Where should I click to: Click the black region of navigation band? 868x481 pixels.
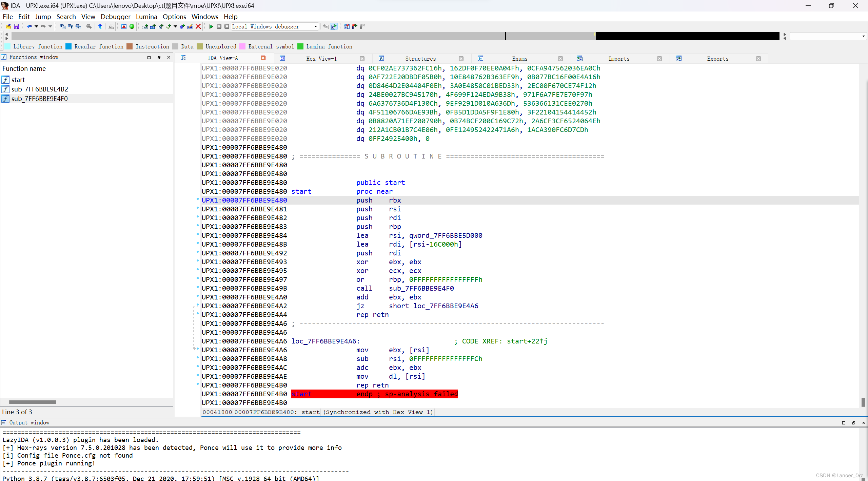[687, 36]
